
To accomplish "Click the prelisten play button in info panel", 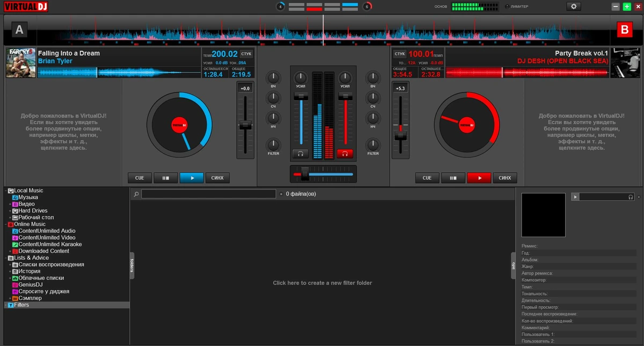I will [x=576, y=197].
